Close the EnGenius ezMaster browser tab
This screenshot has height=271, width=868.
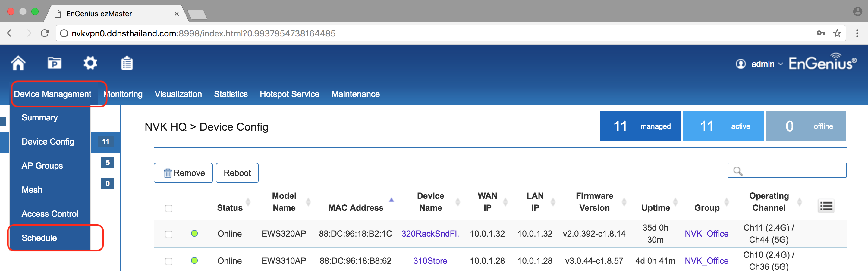(x=176, y=14)
